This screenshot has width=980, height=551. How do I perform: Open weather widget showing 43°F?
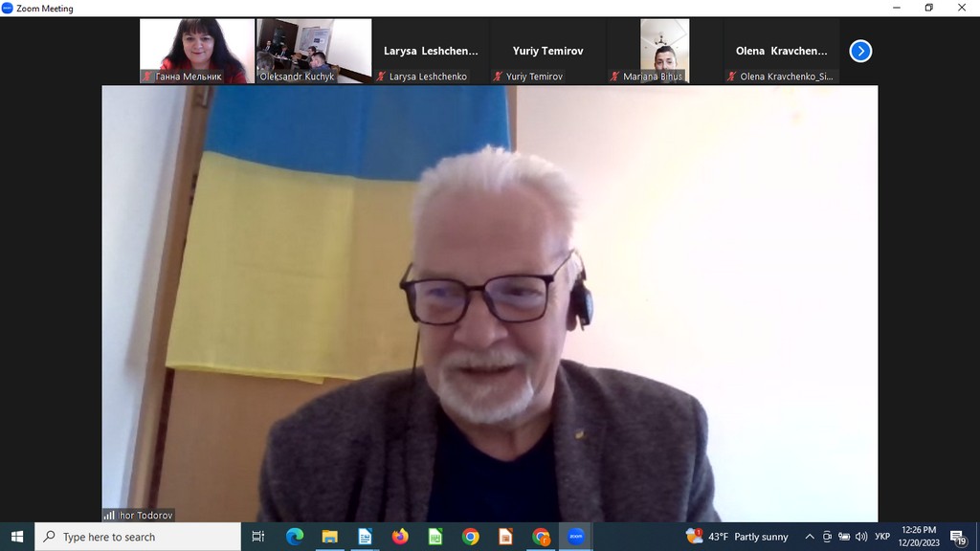pyautogui.click(x=737, y=537)
